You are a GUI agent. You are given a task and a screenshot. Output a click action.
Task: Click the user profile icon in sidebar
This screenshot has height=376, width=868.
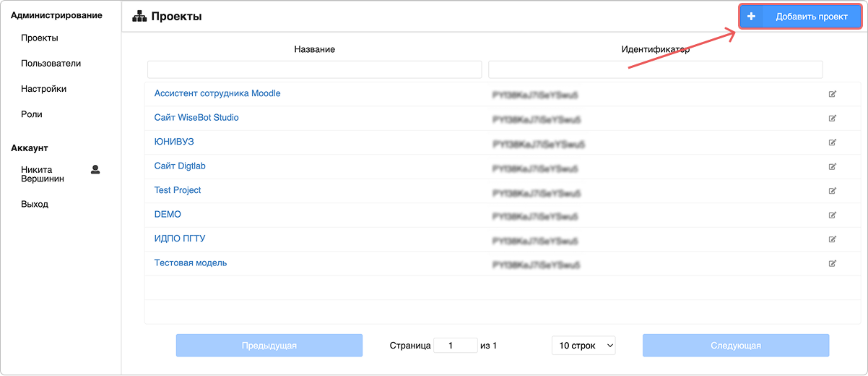[95, 170]
